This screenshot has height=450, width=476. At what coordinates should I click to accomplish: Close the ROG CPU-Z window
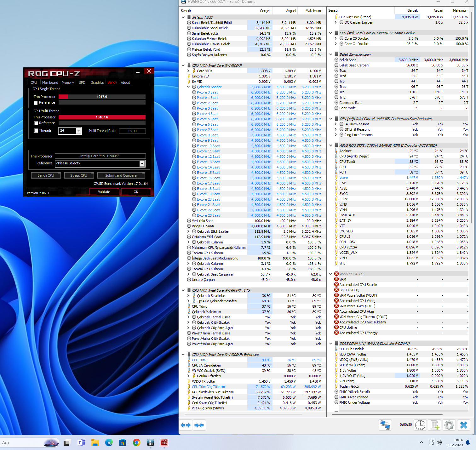pyautogui.click(x=149, y=71)
